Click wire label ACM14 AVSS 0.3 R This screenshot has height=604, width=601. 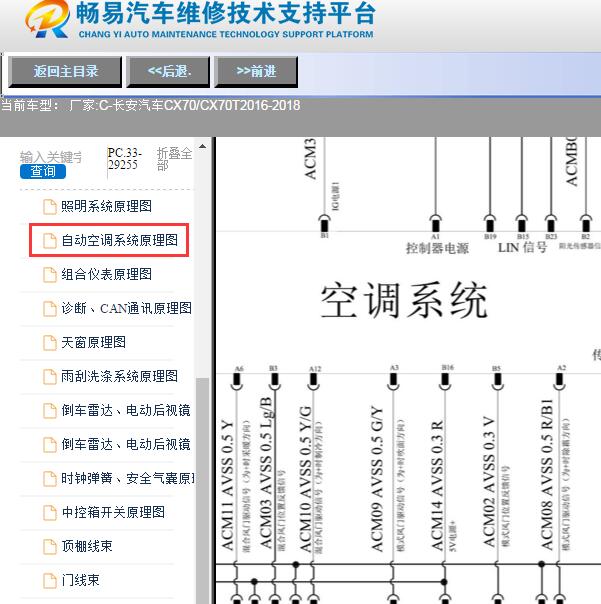pos(437,485)
